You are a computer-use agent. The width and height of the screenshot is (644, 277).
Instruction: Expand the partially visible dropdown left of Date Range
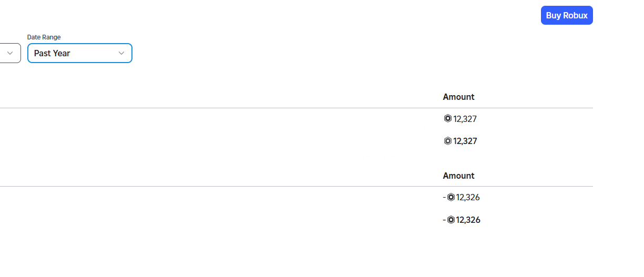[10, 53]
